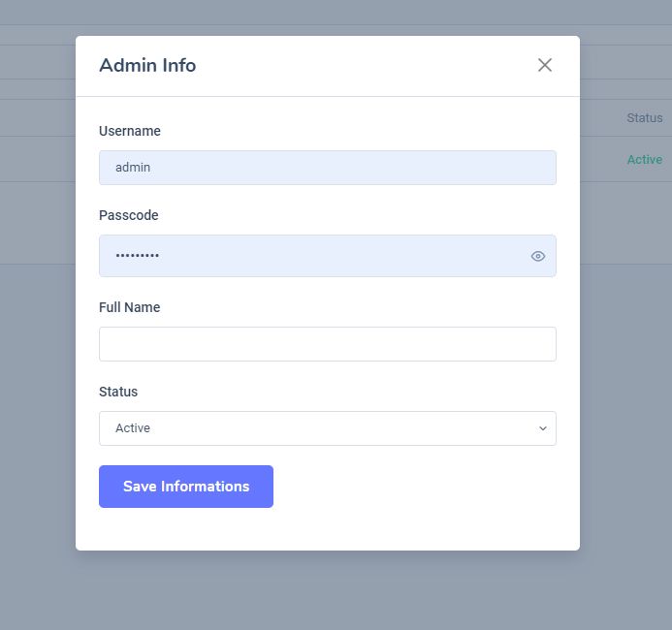
Task: Click the Status dropdown chevron arrow
Action: coord(543,428)
